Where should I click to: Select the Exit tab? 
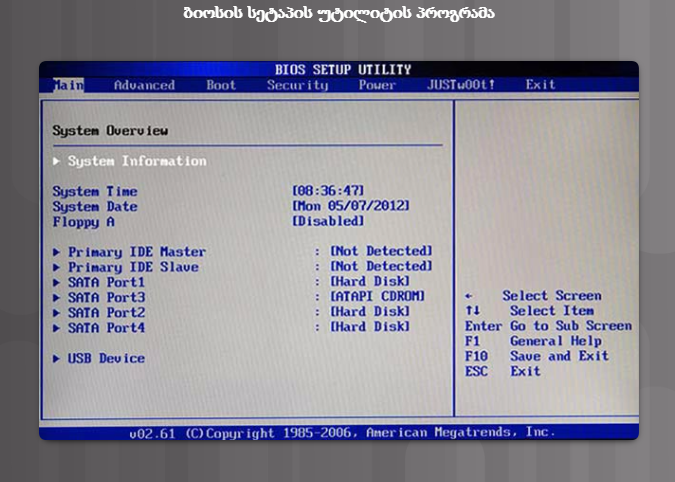point(540,85)
